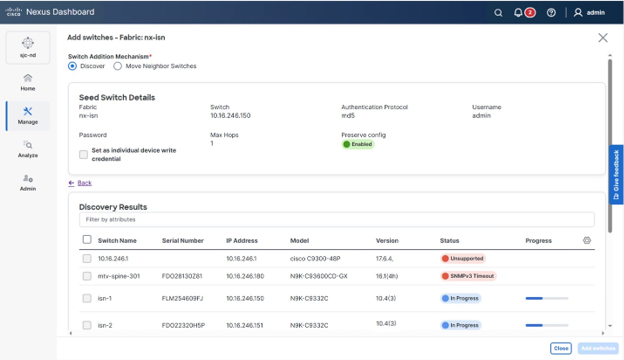Click the progress bar for isn-2
Viewport: 624px width, 360px height.
547,325
